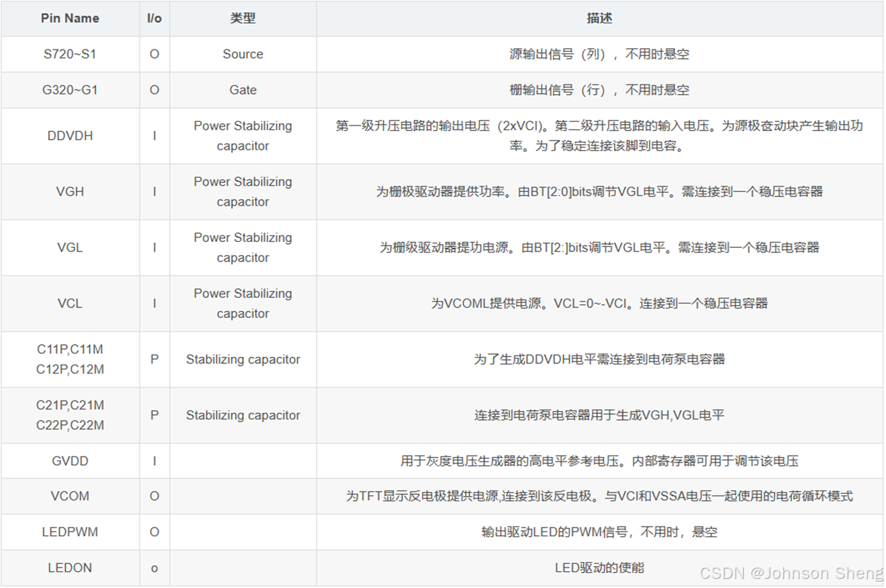Click the C21P,C21M C22P,C22M cell
Viewport: 886px width, 588px height.
click(x=69, y=415)
